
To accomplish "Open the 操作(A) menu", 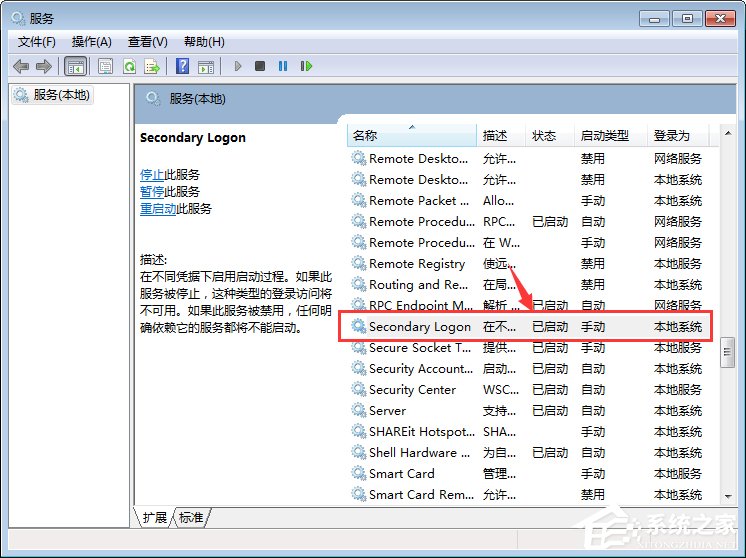I will pyautogui.click(x=91, y=42).
